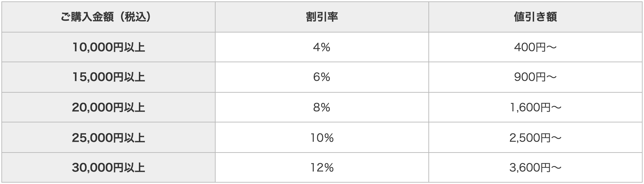Screen dimensions: 644x184
Task: Click the ご購入金額（税込） column header
Action: [108, 17]
